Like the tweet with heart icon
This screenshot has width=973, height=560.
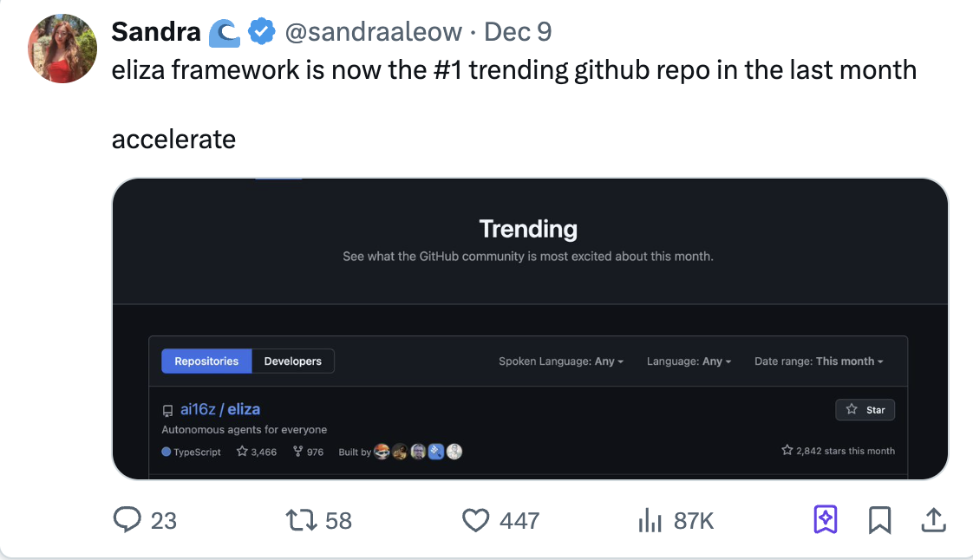coord(476,520)
